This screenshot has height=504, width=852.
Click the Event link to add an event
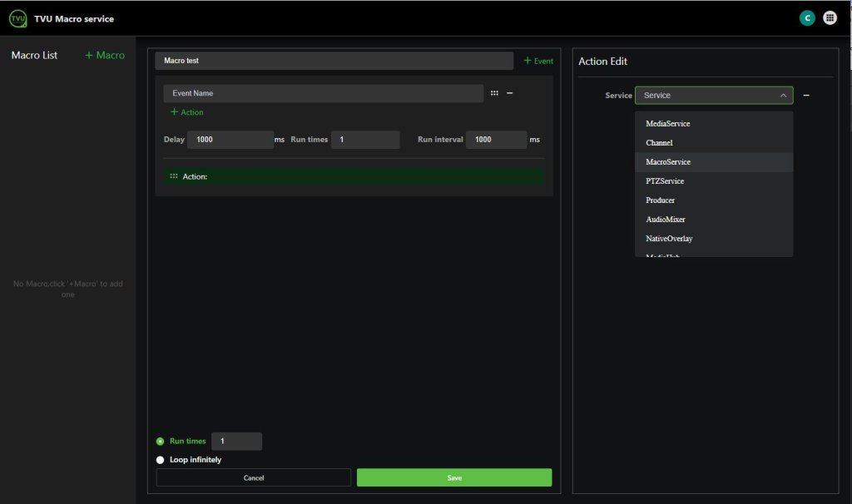(537, 60)
